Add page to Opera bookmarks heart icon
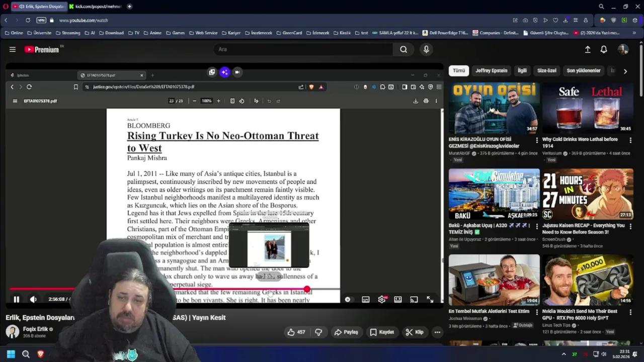 tap(555, 20)
